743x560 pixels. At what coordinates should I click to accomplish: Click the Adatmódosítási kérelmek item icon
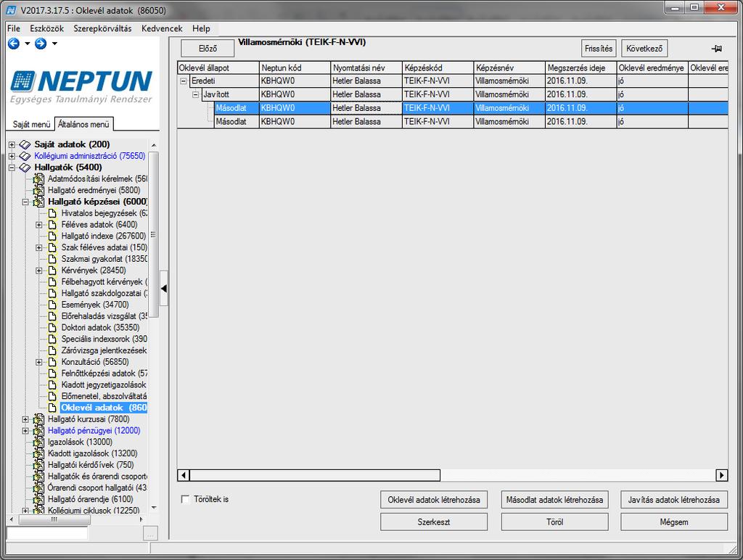coord(38,178)
